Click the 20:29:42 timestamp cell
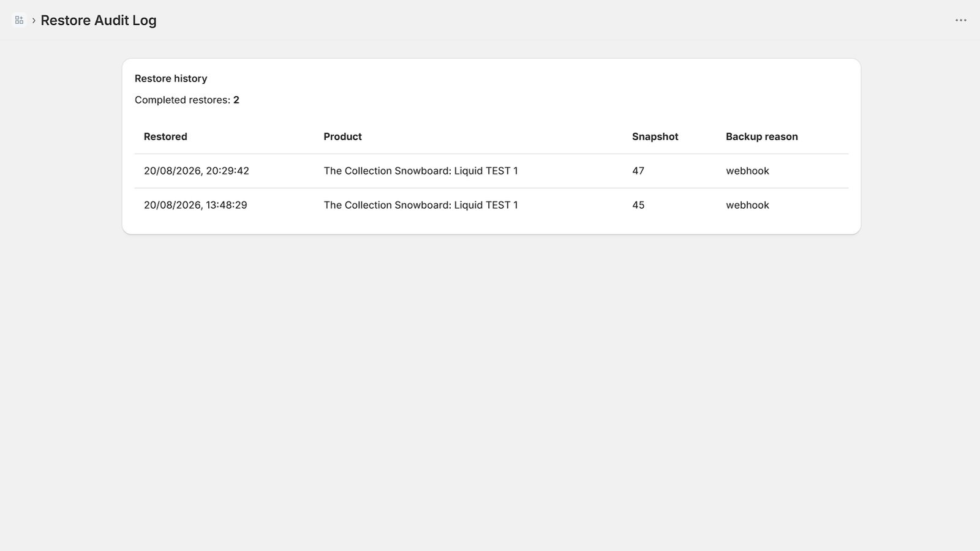980x551 pixels. (197, 171)
